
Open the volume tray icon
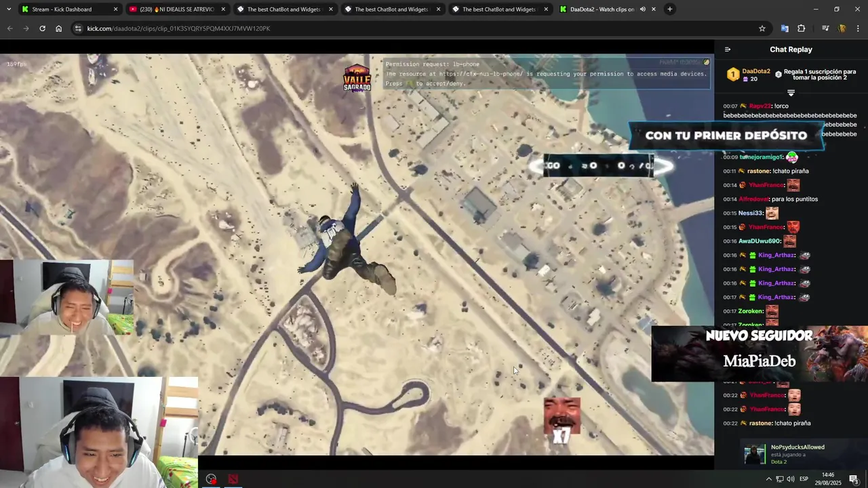[790, 479]
